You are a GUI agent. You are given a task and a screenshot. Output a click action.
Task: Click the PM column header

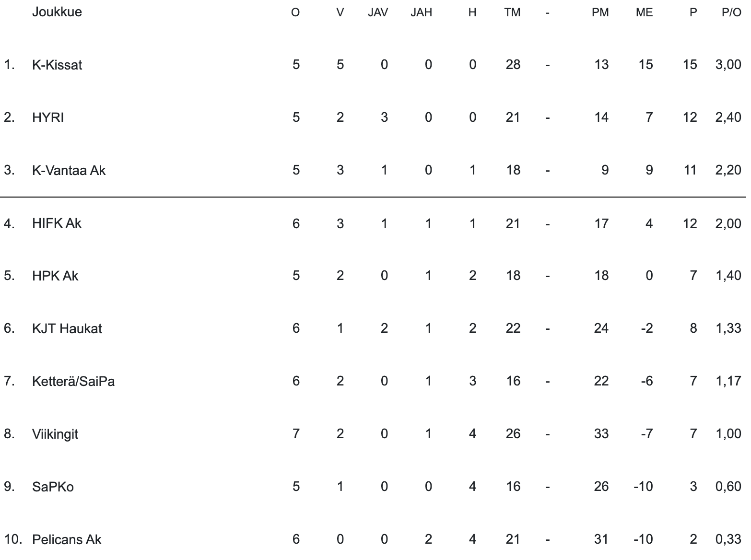click(x=600, y=12)
